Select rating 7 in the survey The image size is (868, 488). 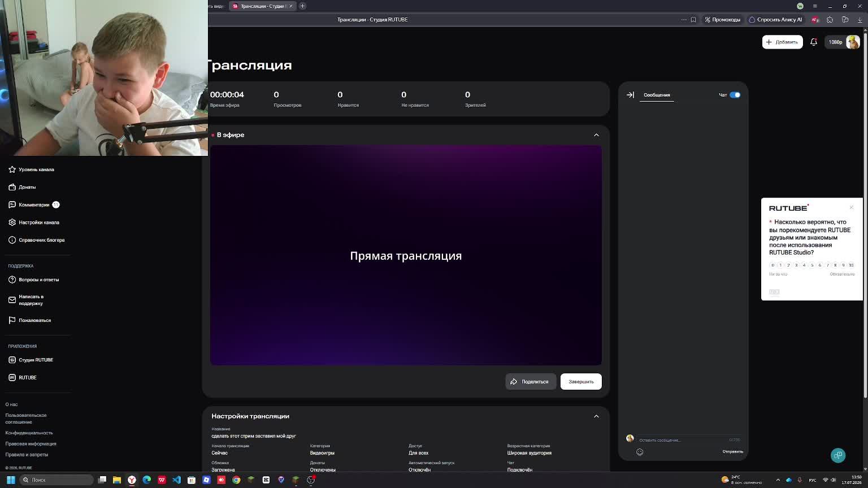pos(827,265)
